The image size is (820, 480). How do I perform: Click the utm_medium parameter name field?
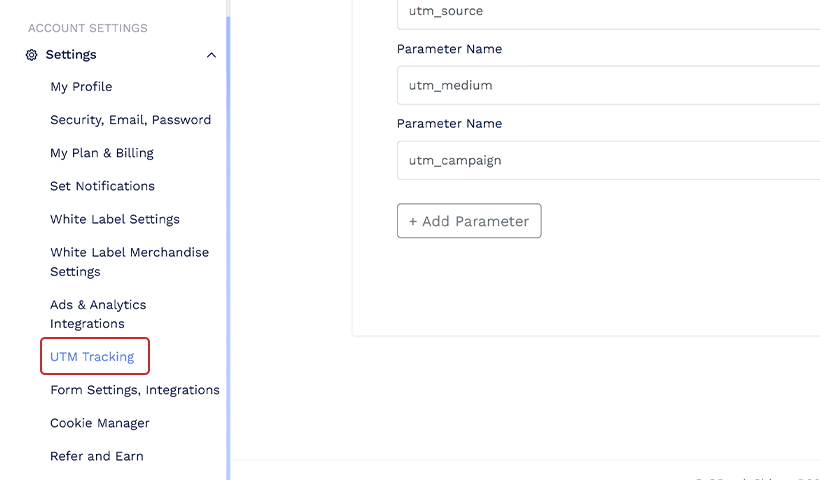[x=608, y=85]
